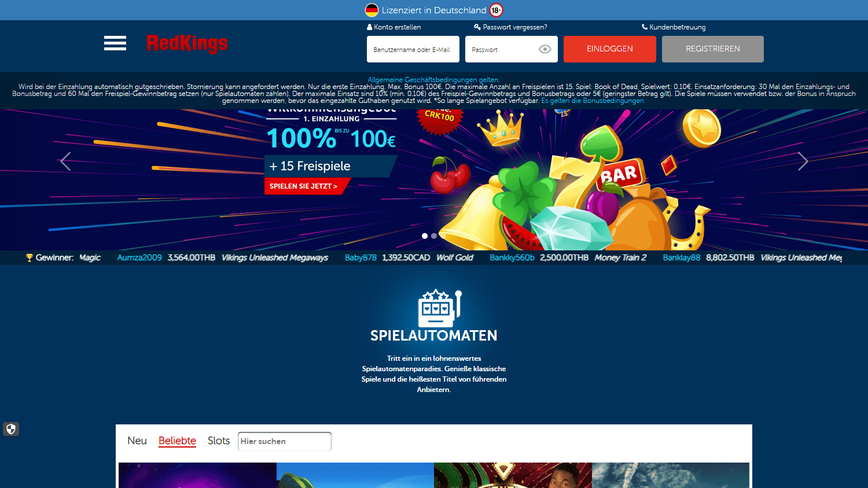Focus the Hier suchen search box
The image size is (868, 488).
pos(285,441)
